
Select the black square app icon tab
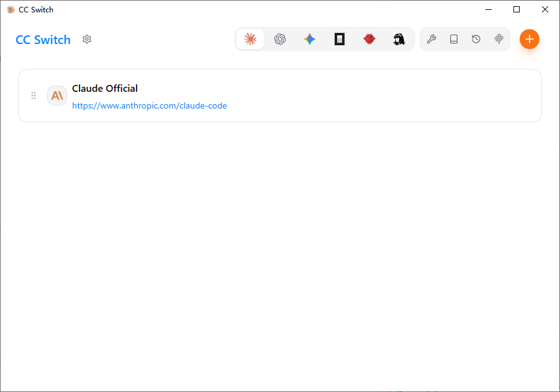point(340,39)
